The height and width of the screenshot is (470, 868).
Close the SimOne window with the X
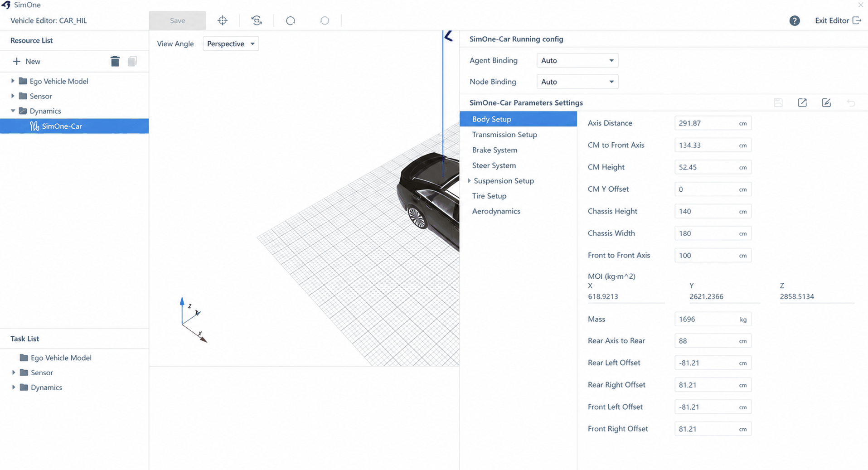(x=860, y=5)
